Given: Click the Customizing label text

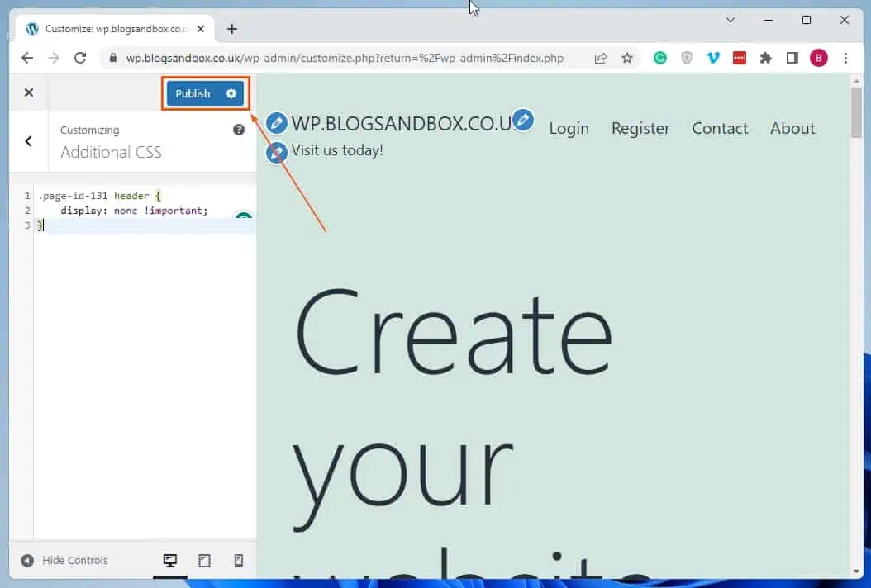Looking at the screenshot, I should (x=89, y=130).
